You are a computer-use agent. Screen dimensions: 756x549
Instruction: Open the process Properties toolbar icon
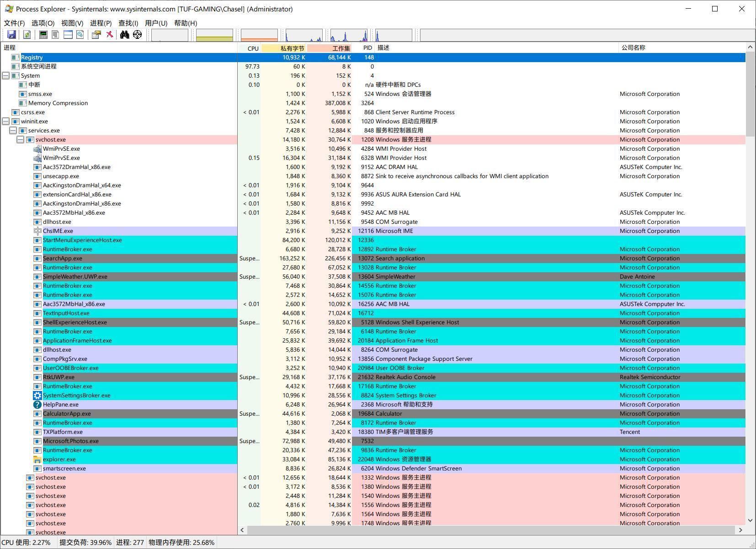coord(96,35)
